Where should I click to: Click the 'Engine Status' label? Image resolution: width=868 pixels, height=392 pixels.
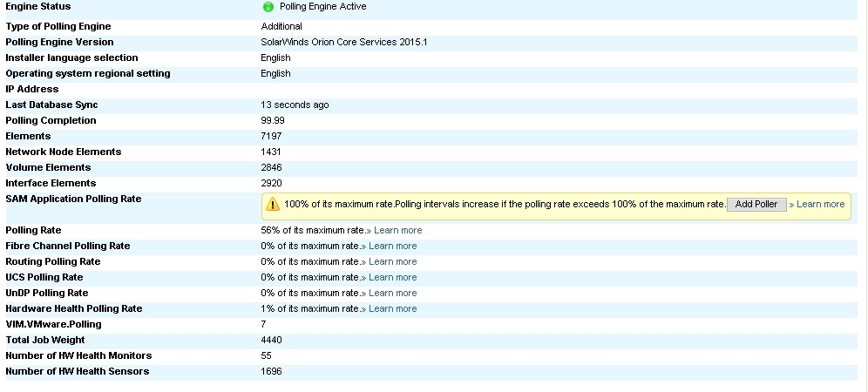click(x=38, y=7)
